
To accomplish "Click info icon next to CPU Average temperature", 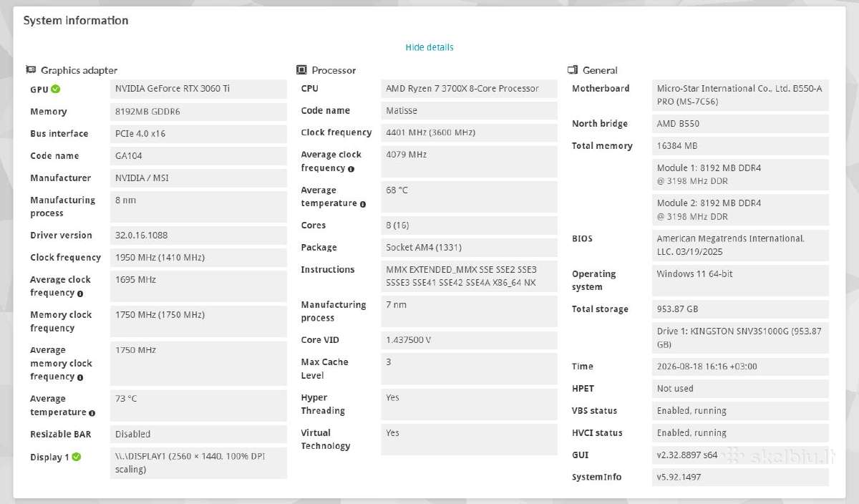I will pyautogui.click(x=363, y=204).
